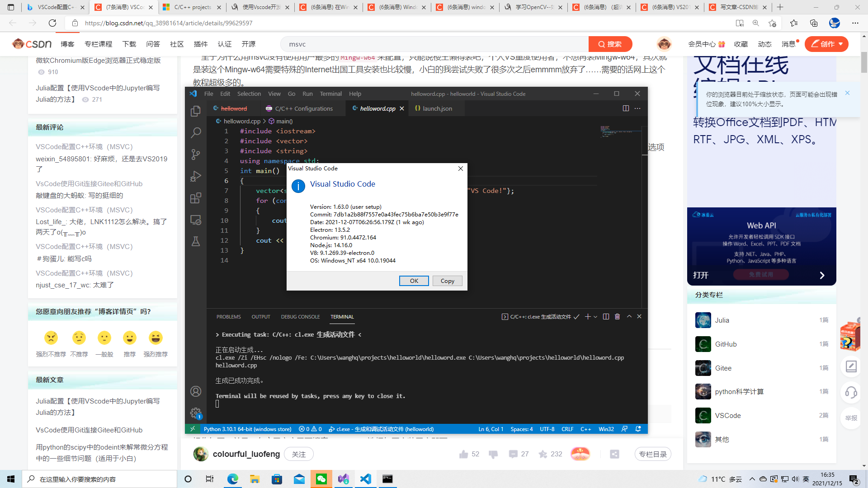Open the Terminal menu in VS Code
The height and width of the screenshot is (488, 868).
coord(330,94)
